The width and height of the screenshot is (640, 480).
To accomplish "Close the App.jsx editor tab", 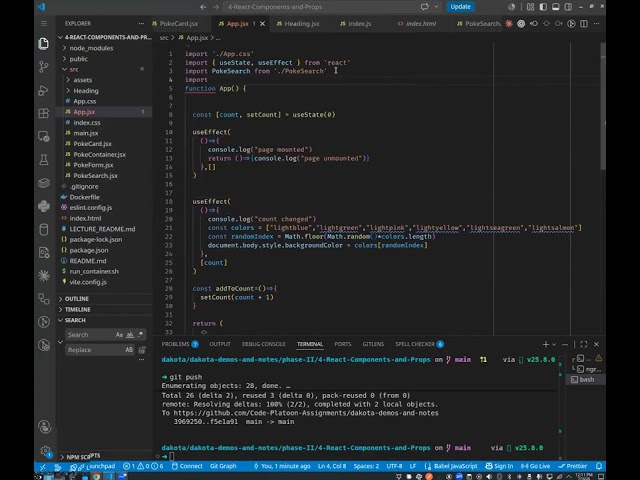I will (x=262, y=24).
